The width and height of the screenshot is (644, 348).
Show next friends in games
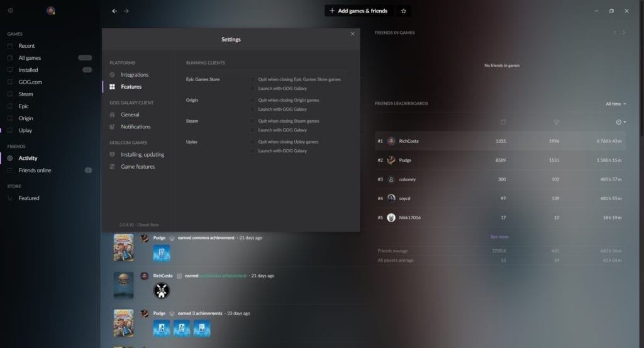pos(624,33)
